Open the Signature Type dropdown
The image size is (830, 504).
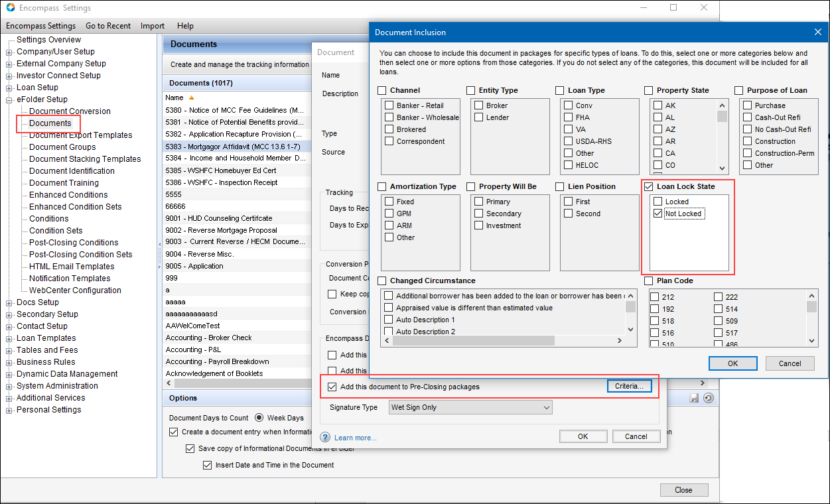tap(470, 407)
